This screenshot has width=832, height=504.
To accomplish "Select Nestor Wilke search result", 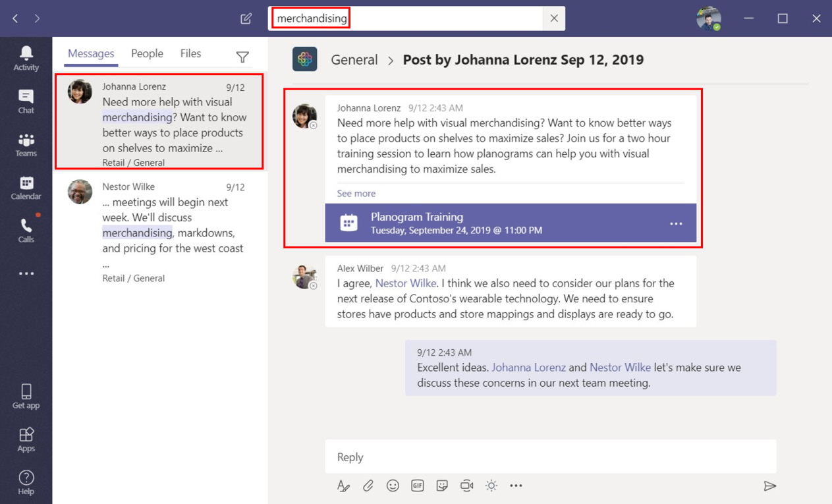I will point(160,232).
